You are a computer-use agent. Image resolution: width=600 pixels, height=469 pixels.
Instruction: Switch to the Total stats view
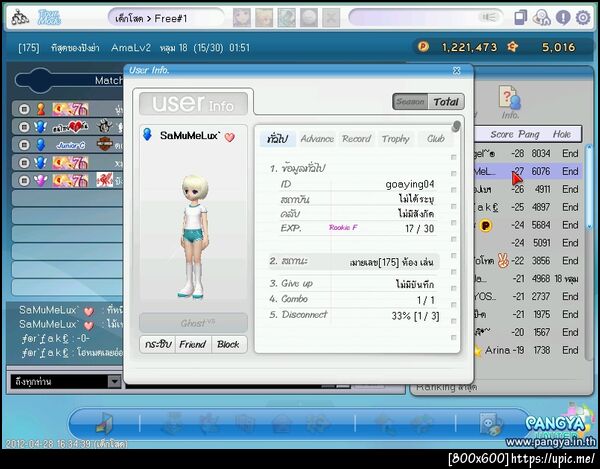pyautogui.click(x=446, y=102)
